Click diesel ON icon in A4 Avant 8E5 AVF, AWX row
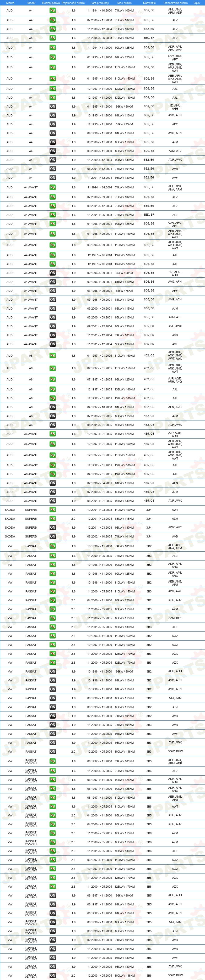205x980 pixels. pos(53,326)
